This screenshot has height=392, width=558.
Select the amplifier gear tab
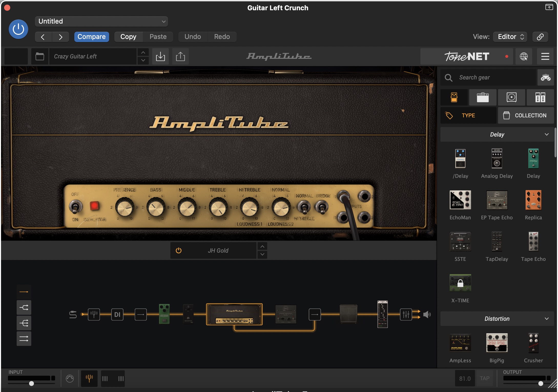pos(483,97)
